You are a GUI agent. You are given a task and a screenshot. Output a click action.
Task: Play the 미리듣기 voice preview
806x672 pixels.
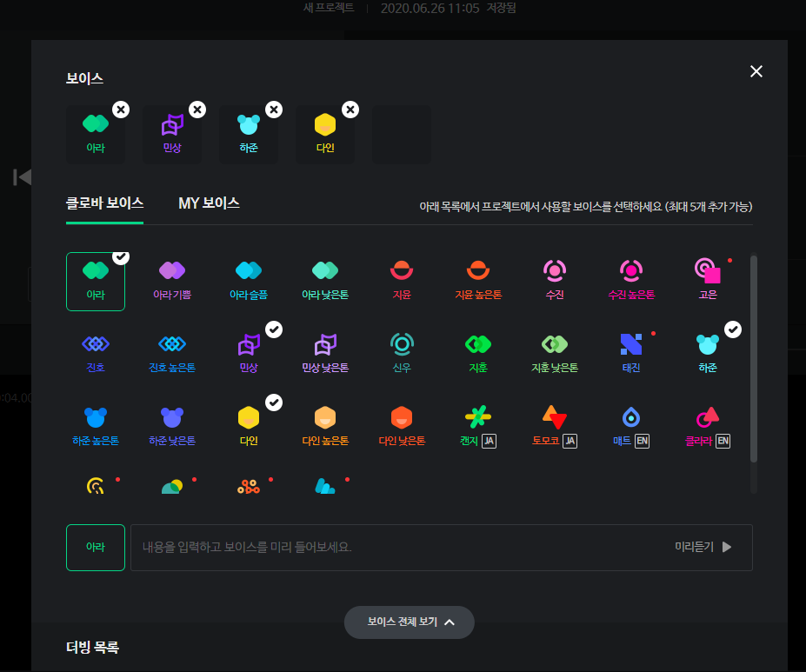(x=703, y=547)
